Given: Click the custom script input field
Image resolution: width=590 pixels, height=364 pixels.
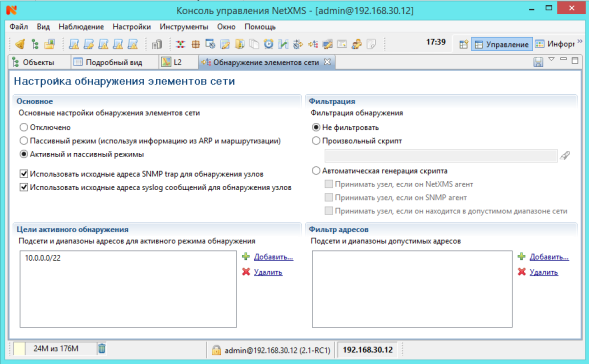Looking at the screenshot, I should 441,156.
